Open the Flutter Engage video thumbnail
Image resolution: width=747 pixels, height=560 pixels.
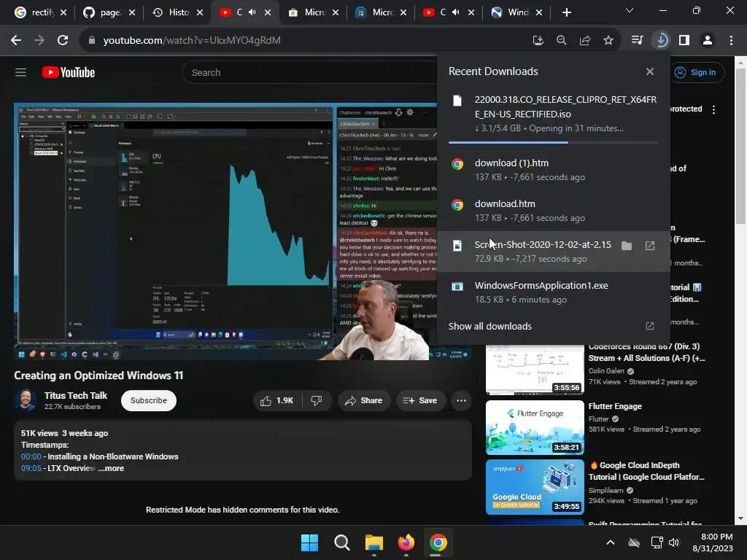[x=535, y=427]
